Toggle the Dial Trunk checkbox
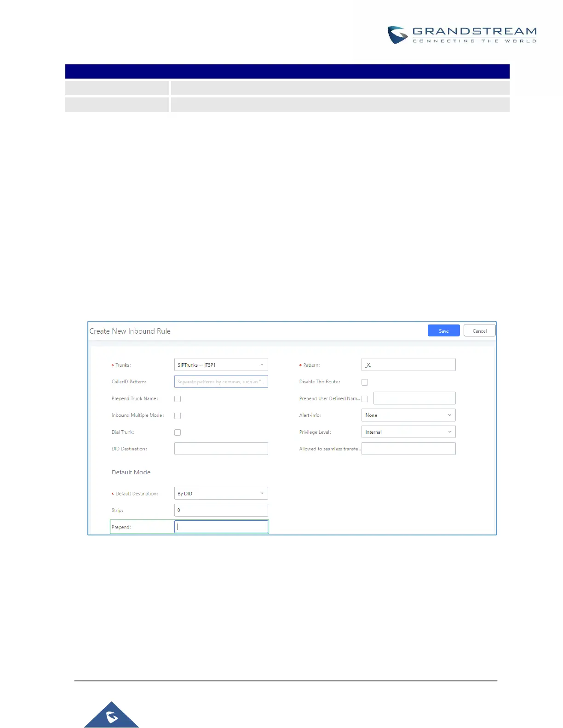Screen dimensions: 563x728 [178, 432]
